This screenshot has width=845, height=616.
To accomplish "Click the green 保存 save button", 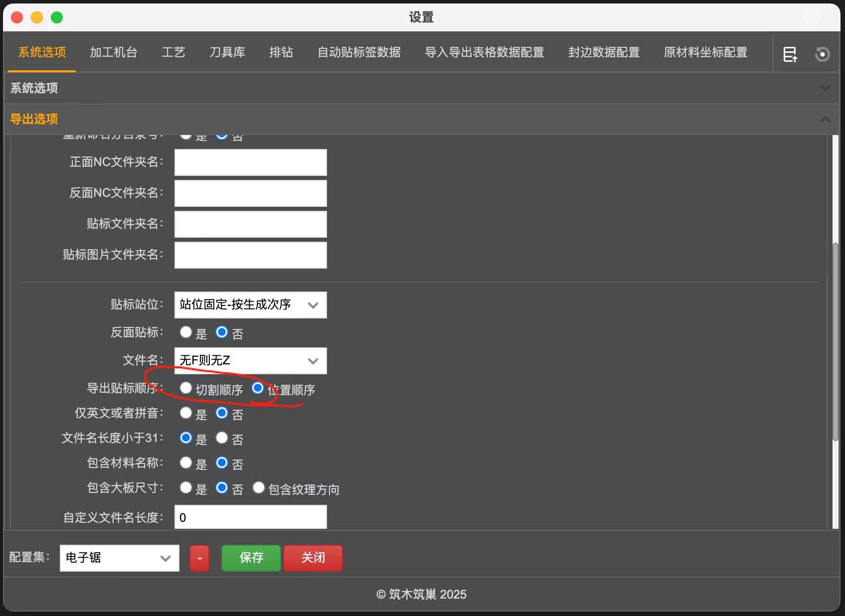I will click(251, 558).
